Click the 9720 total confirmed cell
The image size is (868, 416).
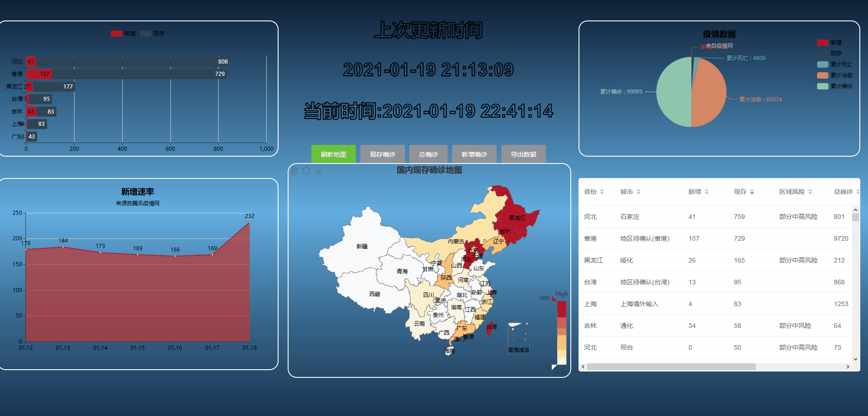pyautogui.click(x=841, y=238)
